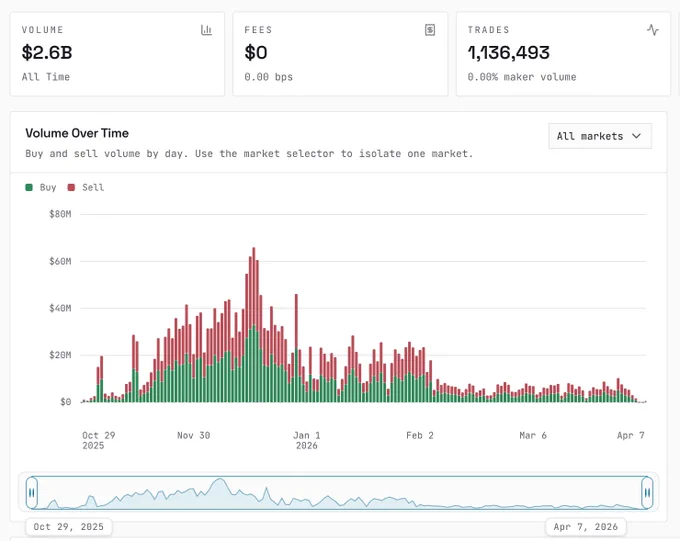The width and height of the screenshot is (680, 541).
Task: Click the tallest volume bar in the chart
Action: pyautogui.click(x=254, y=325)
